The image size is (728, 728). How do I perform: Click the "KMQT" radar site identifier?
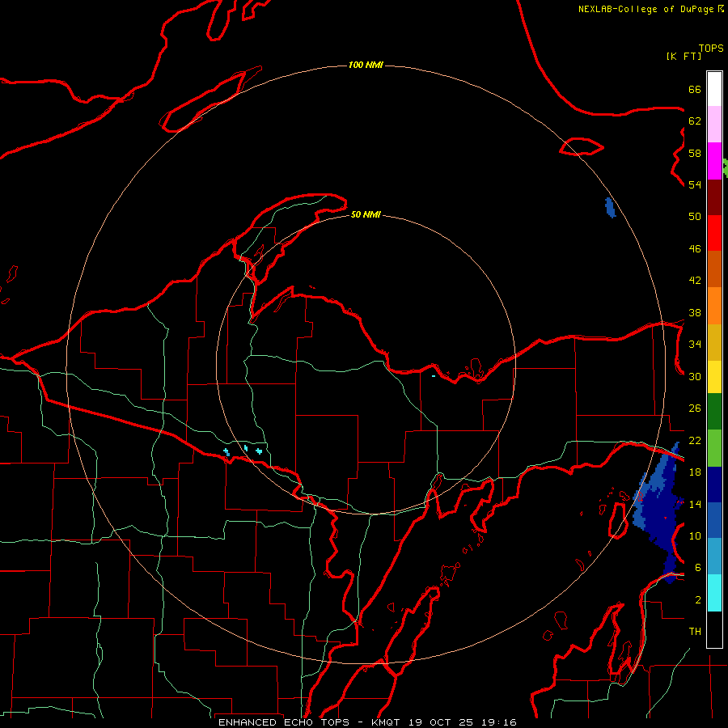point(387,722)
